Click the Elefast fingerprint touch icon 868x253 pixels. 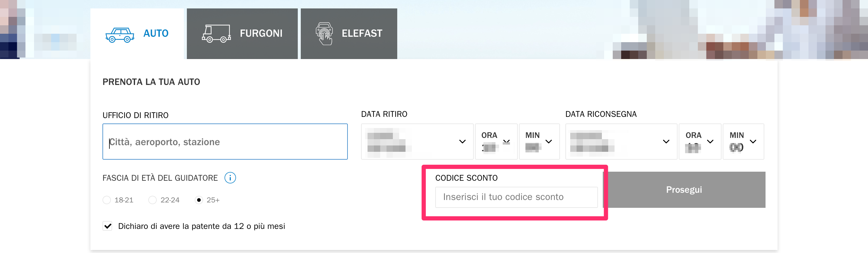324,34
